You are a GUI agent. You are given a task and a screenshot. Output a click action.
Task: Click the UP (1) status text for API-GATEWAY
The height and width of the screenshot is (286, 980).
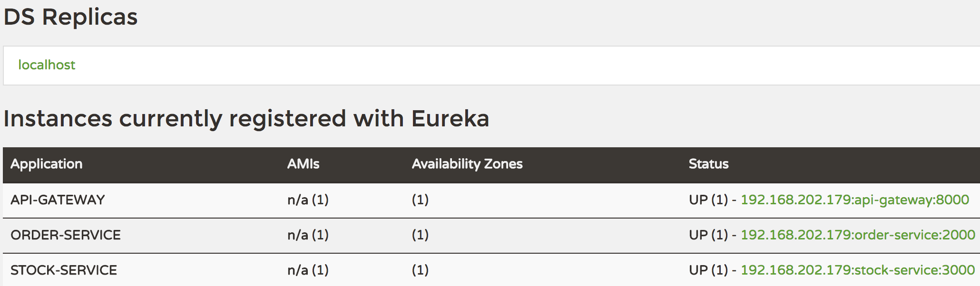pos(708,200)
